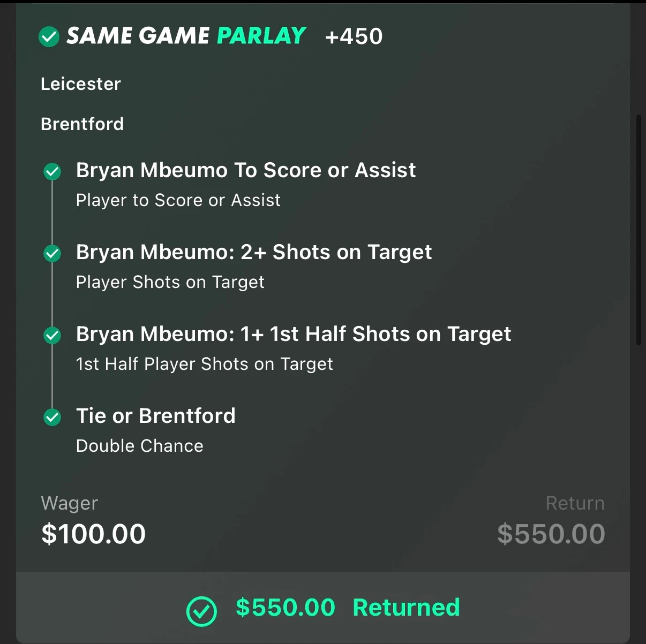Click the green checkmark beside Same Game Parlay
This screenshot has height=644, width=646.
click(49, 37)
